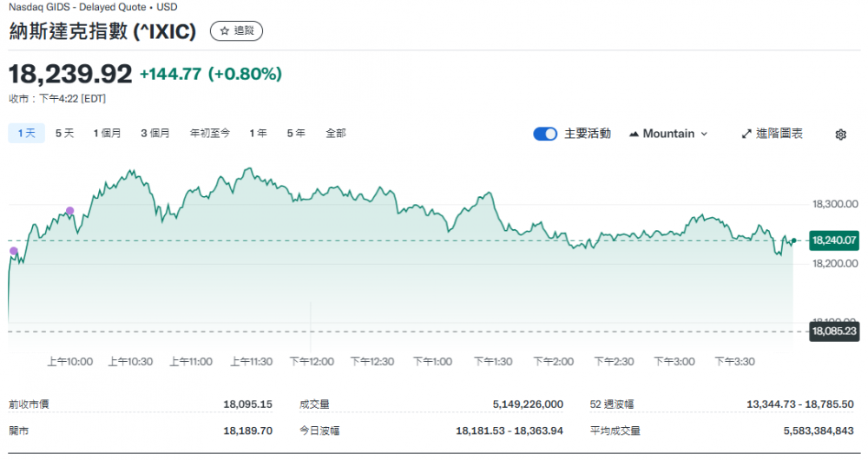Switch to the 5天 range
The image size is (868, 460).
pos(64,134)
